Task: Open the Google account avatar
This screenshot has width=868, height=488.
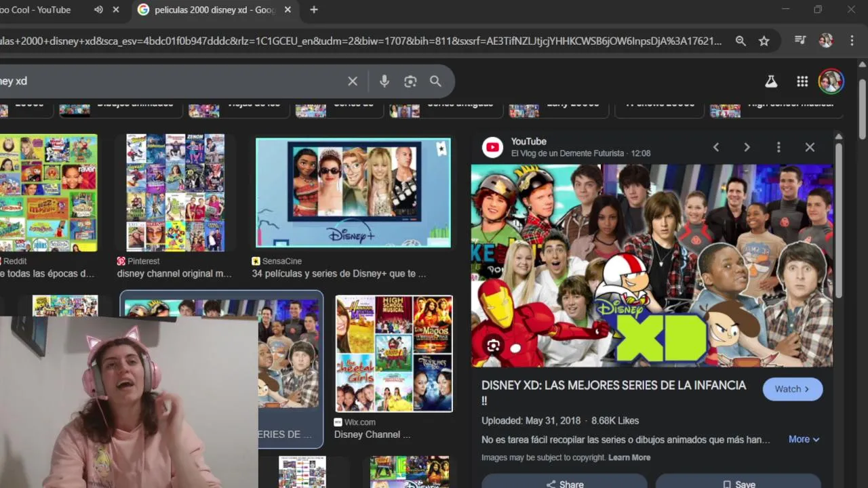Action: [x=831, y=81]
